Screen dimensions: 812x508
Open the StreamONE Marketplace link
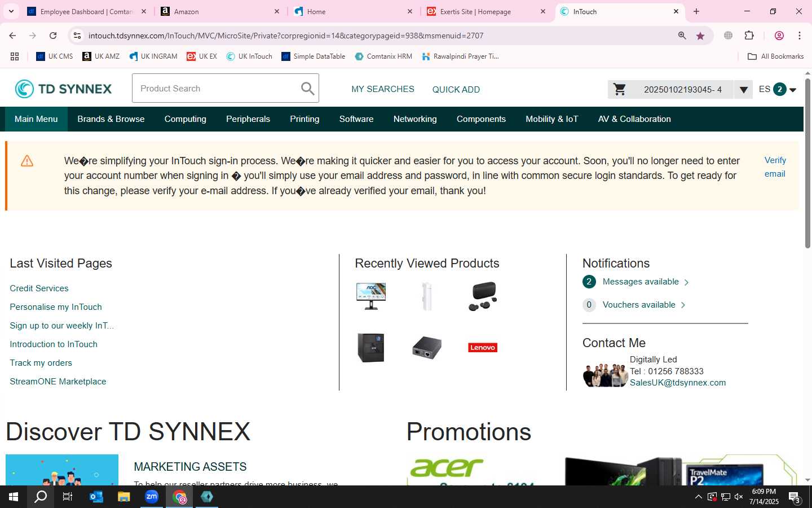pos(58,382)
